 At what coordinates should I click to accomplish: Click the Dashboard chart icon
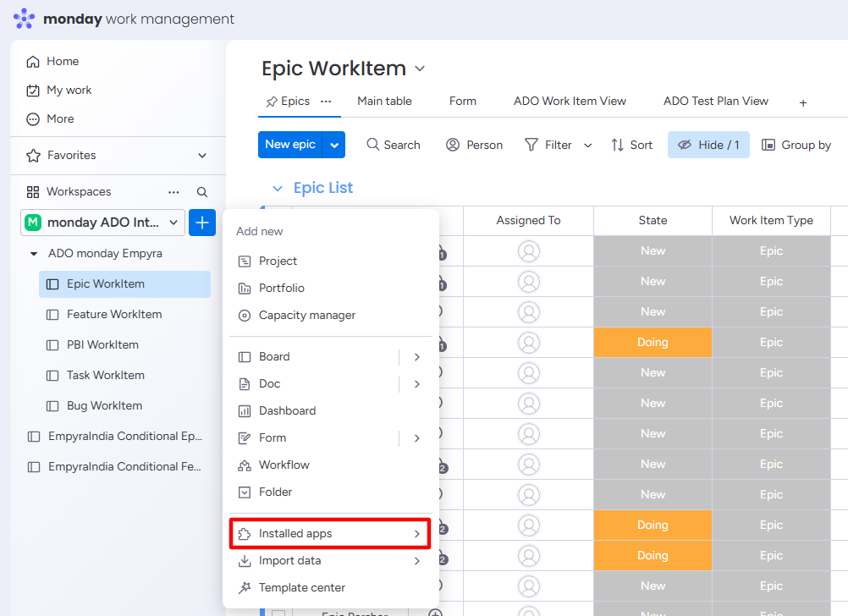pos(245,411)
